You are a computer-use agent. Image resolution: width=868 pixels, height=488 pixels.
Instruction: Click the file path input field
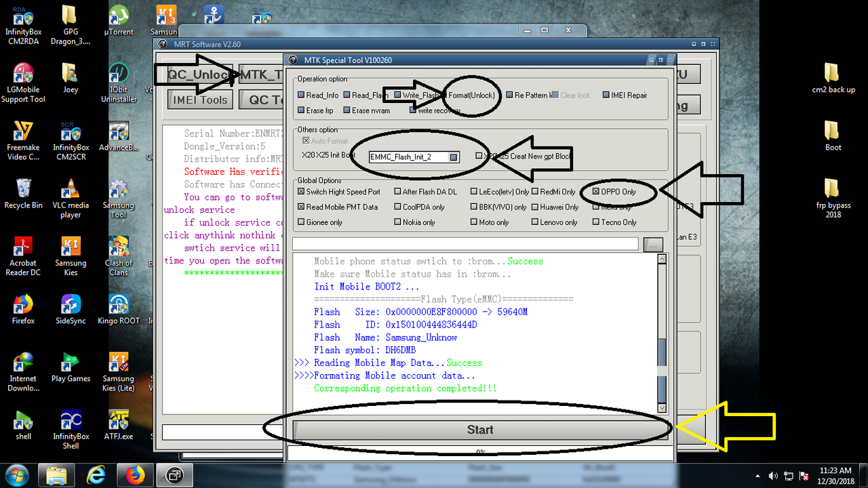466,244
